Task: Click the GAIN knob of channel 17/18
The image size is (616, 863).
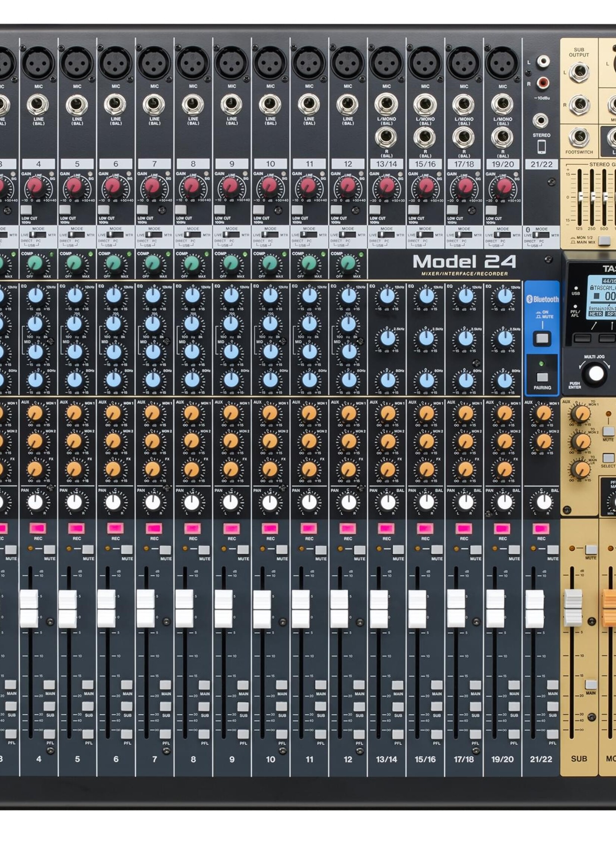Action: [465, 186]
